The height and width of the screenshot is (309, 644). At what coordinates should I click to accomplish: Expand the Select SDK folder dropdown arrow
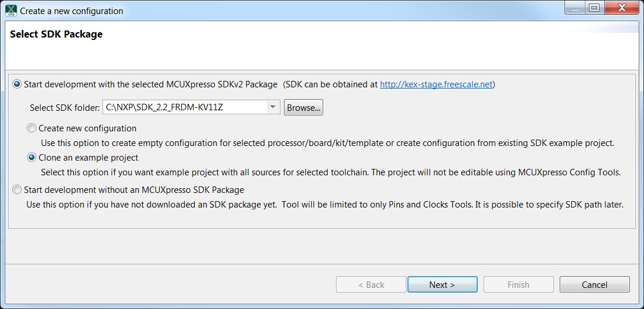pos(273,107)
